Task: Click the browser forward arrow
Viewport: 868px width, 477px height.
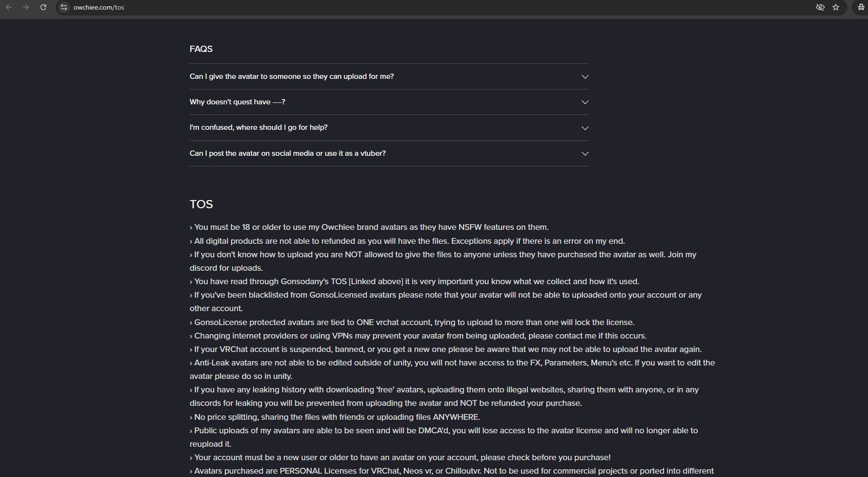Action: click(x=26, y=7)
